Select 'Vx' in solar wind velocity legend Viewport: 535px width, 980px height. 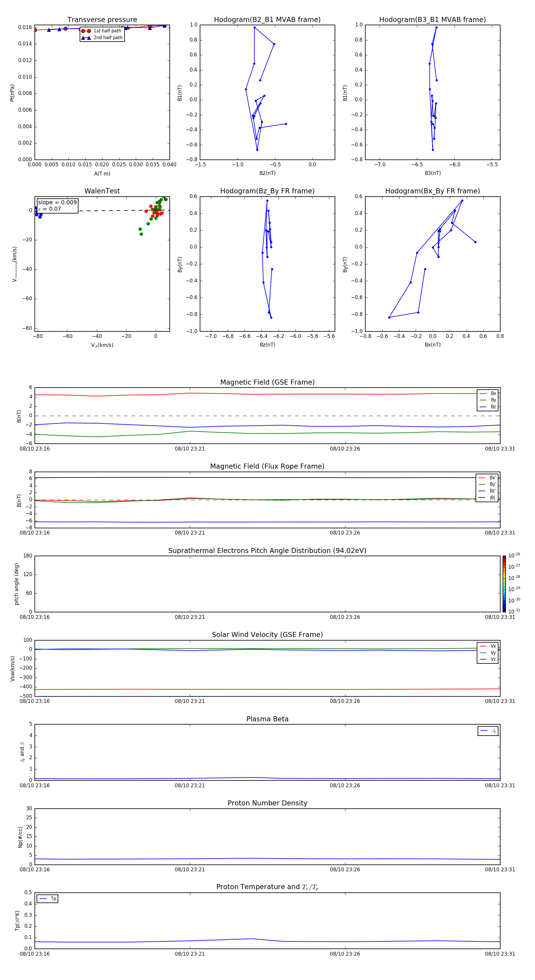click(x=488, y=646)
